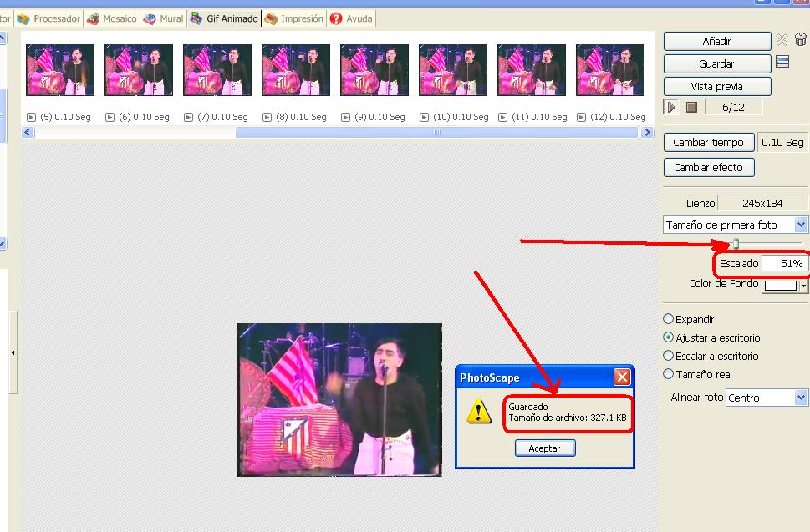Viewport: 810px width, 532px height.
Task: Select frame (10) thumbnail
Action: tap(453, 70)
